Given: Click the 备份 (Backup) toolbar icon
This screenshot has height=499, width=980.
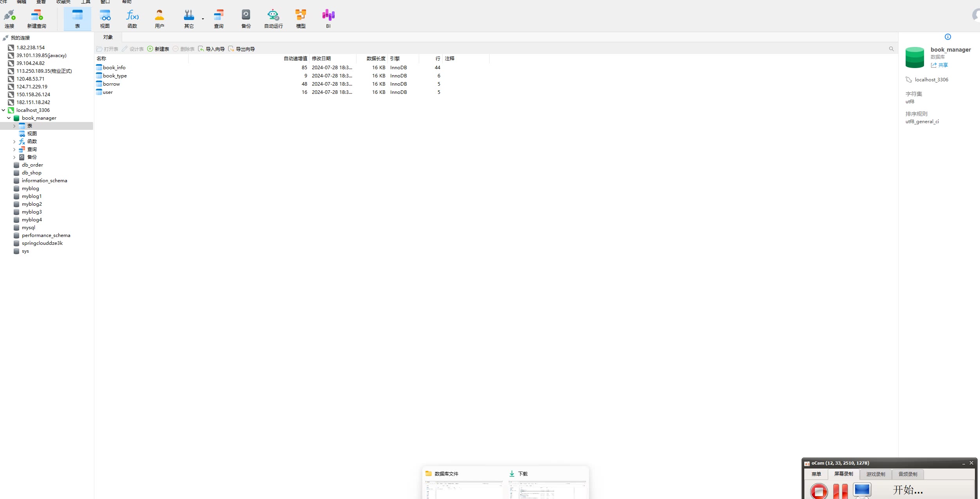Looking at the screenshot, I should [x=246, y=16].
